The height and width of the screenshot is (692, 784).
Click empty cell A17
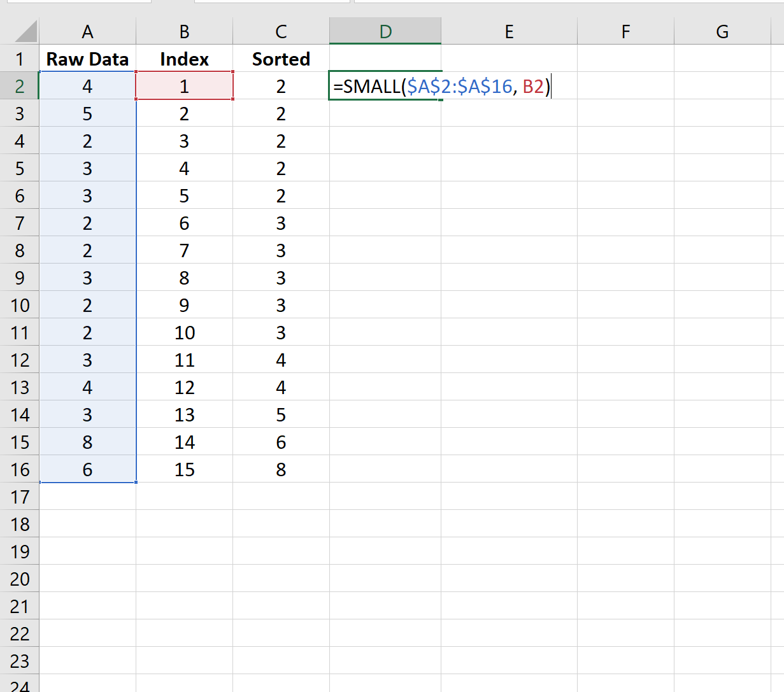[x=87, y=497]
